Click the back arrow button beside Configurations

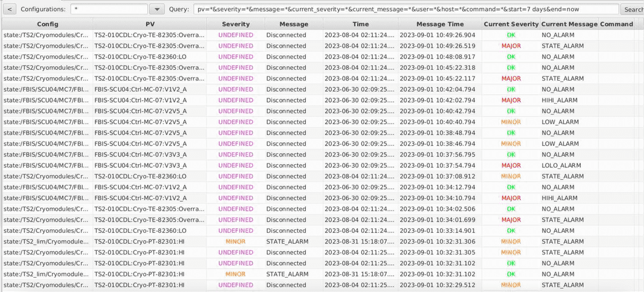[9, 10]
